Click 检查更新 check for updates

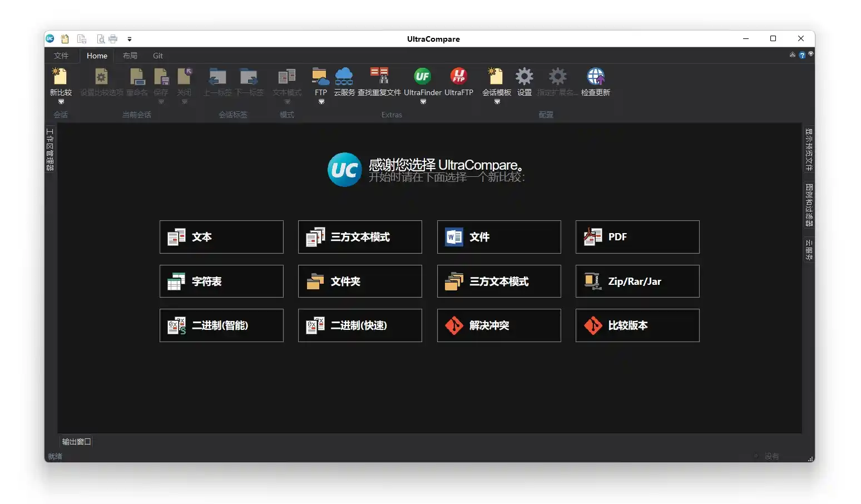(x=596, y=82)
